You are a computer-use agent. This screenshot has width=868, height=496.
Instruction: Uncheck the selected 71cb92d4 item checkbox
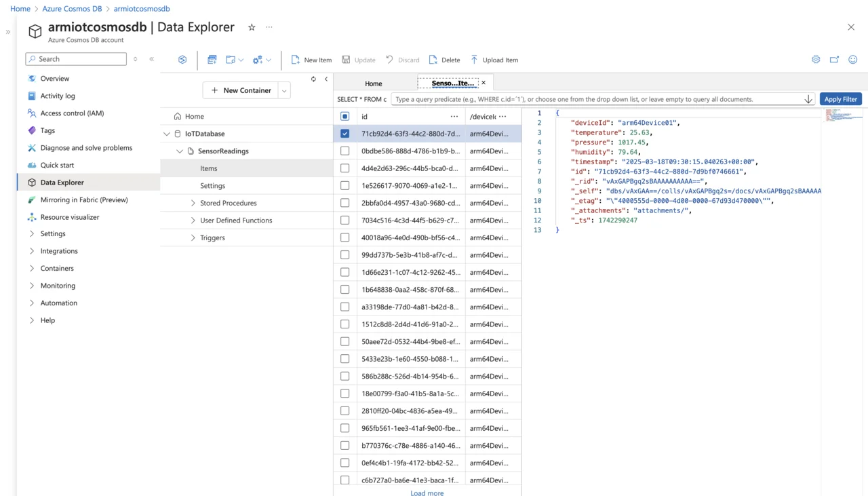pyautogui.click(x=345, y=134)
